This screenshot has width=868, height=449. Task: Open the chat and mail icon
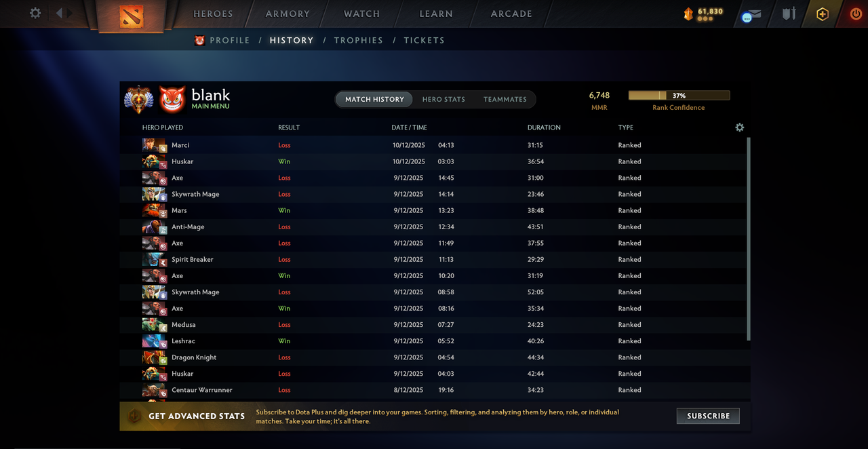click(x=751, y=15)
